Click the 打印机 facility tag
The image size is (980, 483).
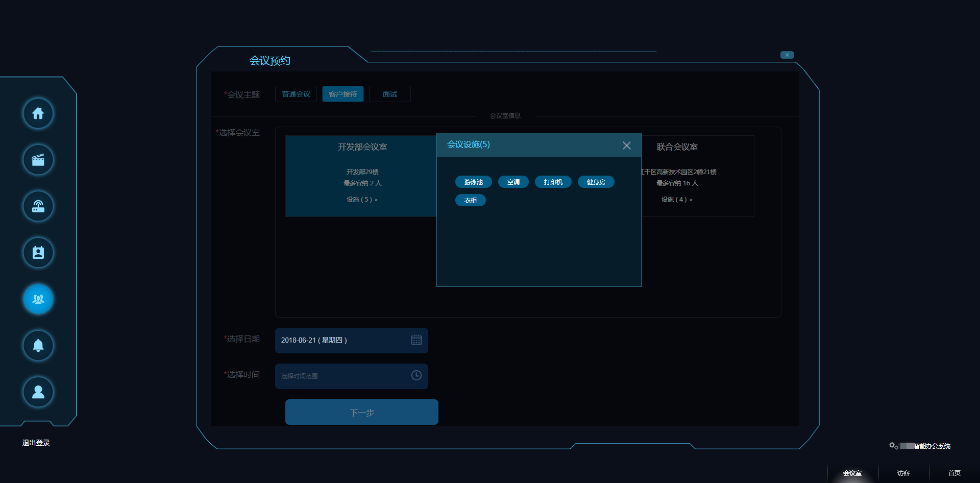tap(553, 182)
